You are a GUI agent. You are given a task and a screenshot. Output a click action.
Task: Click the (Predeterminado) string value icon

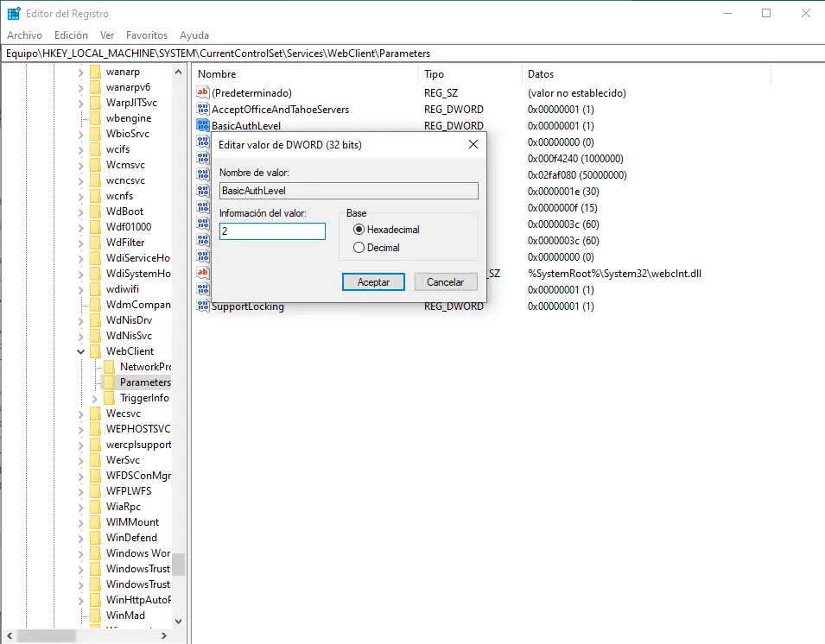[203, 92]
